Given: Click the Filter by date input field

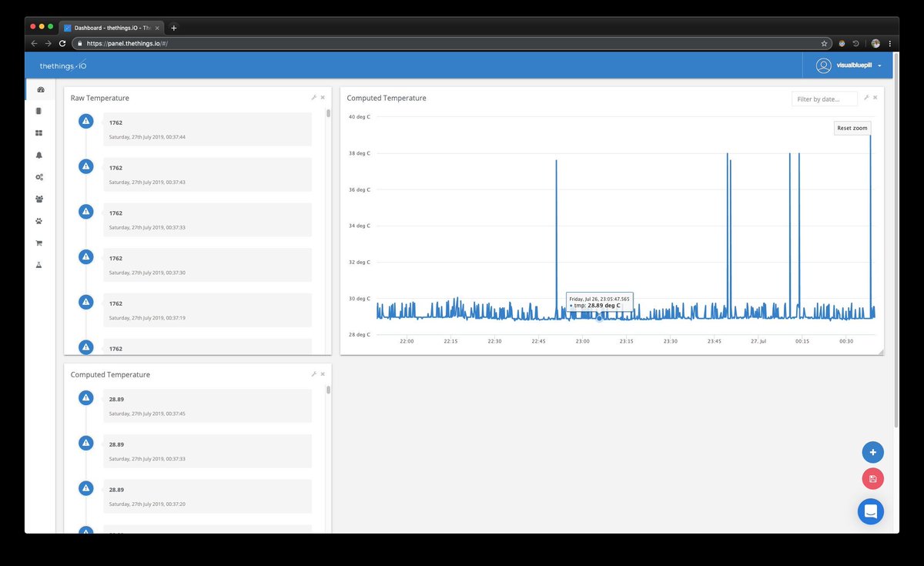Looking at the screenshot, I should pos(825,99).
